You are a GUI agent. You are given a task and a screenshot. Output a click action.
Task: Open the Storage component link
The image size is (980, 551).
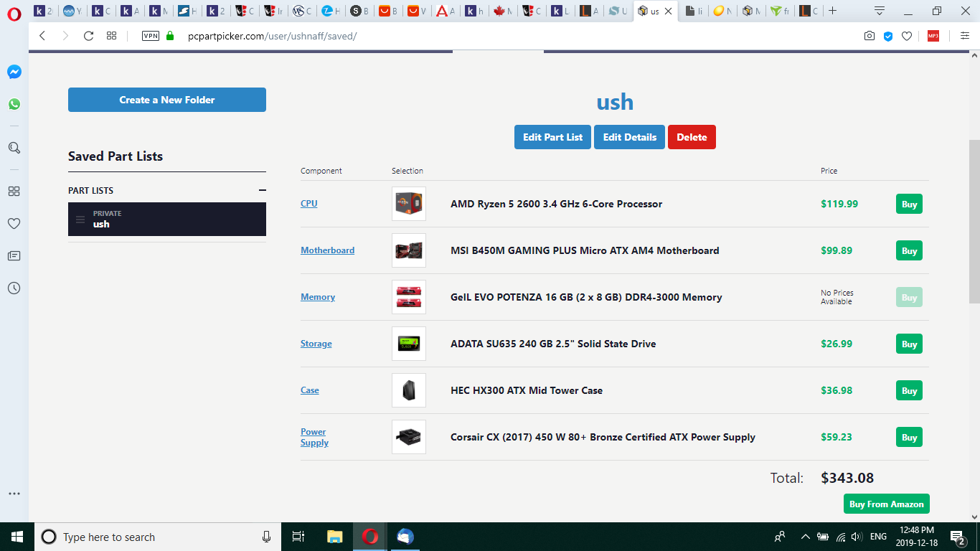pyautogui.click(x=316, y=344)
